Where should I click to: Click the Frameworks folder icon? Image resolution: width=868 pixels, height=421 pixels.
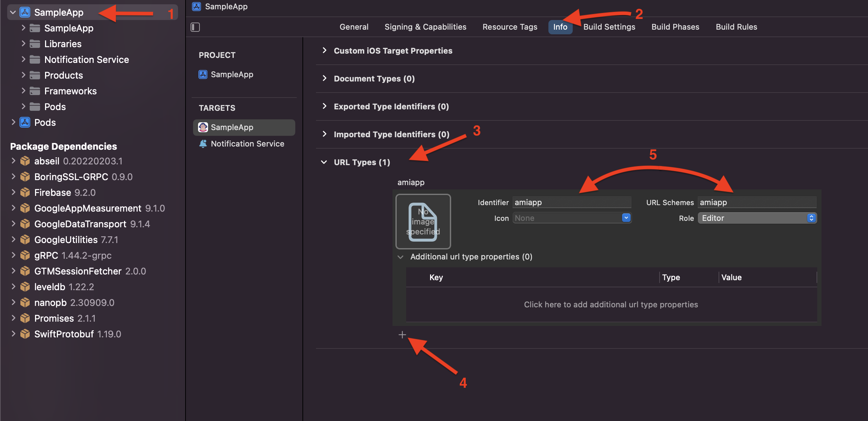click(35, 91)
